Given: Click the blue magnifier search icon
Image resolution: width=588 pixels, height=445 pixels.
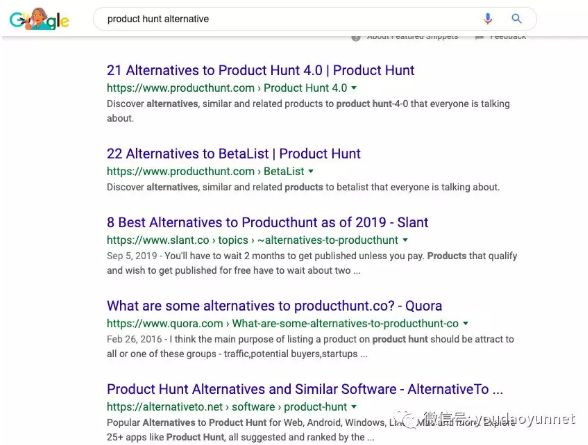Looking at the screenshot, I should [x=516, y=18].
